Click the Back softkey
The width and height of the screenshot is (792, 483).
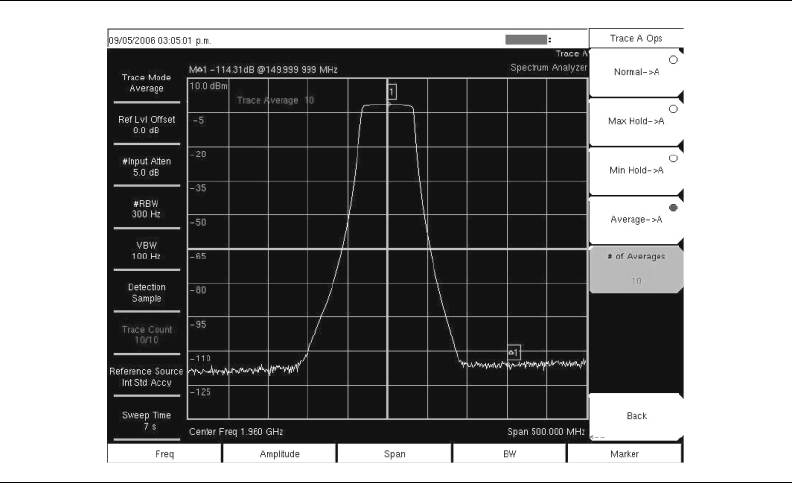point(636,416)
